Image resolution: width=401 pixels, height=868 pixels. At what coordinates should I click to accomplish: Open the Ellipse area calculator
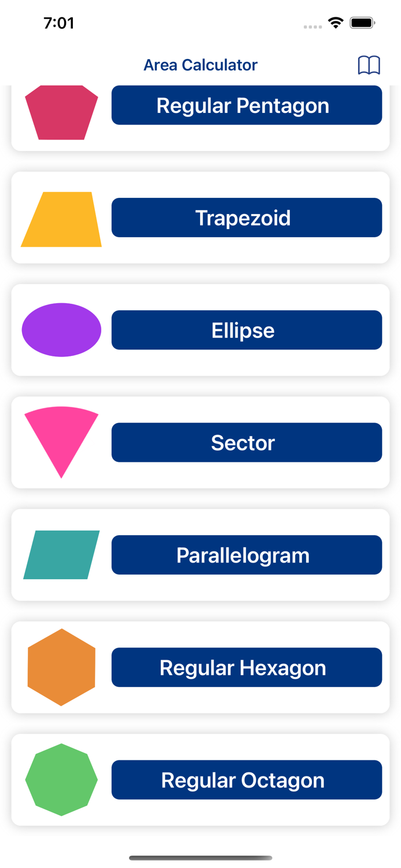point(247,330)
